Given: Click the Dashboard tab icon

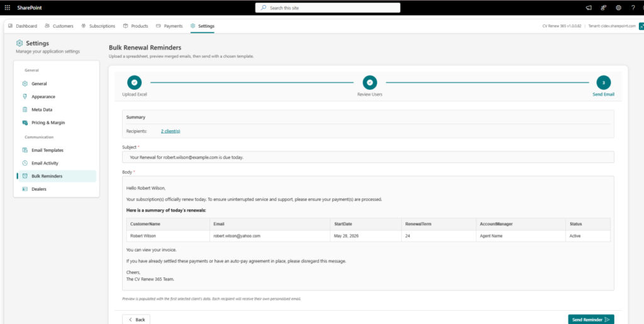Looking at the screenshot, I should [10, 26].
